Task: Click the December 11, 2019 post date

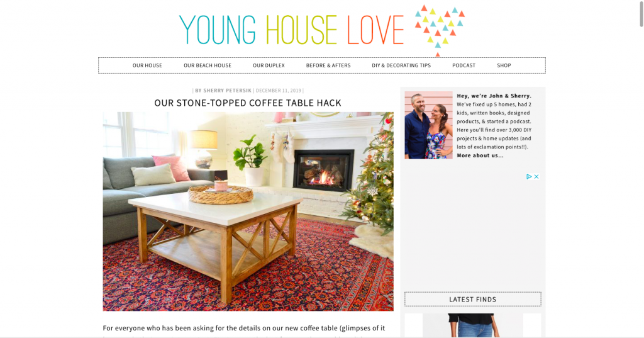Action: [279, 91]
